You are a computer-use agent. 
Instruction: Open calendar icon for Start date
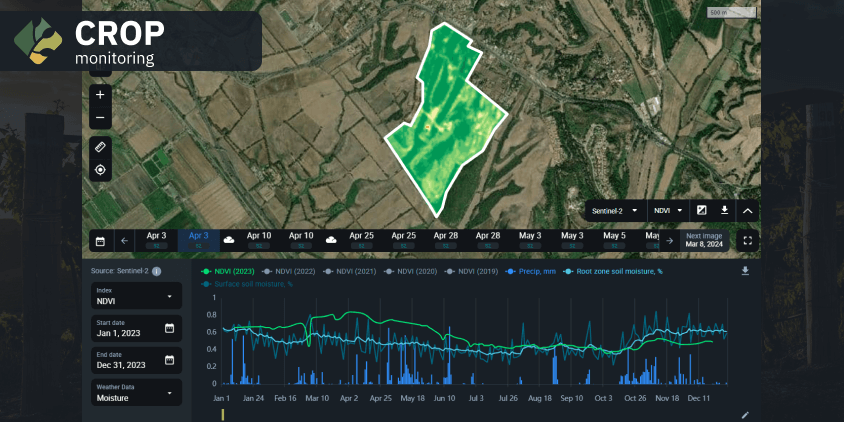point(169,328)
